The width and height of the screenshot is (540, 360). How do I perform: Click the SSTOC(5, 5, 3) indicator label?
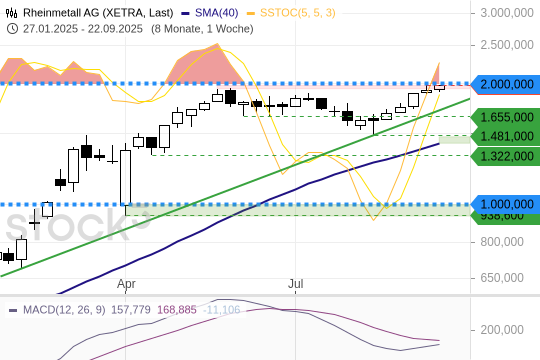click(298, 13)
